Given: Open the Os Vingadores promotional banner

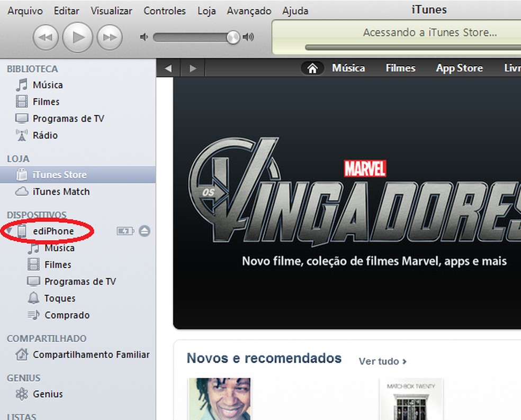Looking at the screenshot, I should 347,203.
